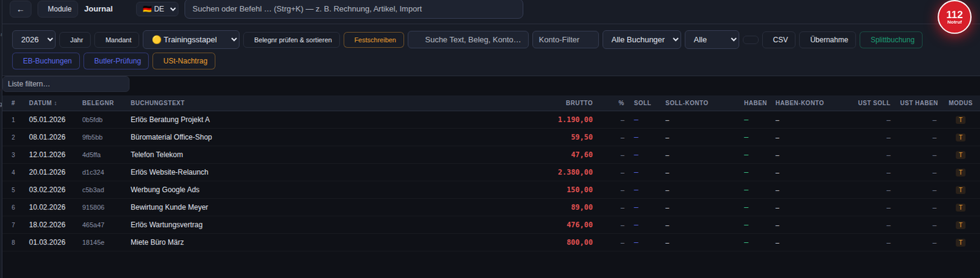Click the date 05.01.2026

(x=47, y=120)
